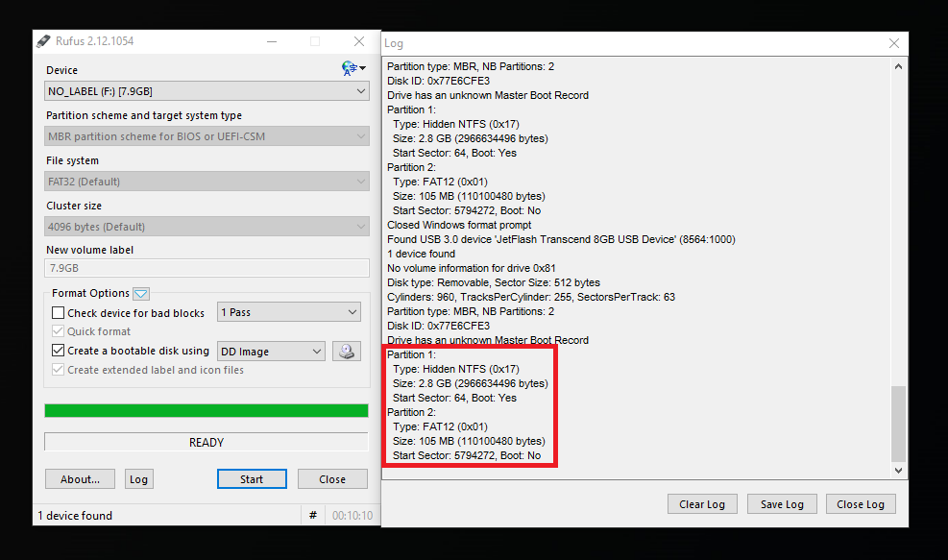Click the About... button
The height and width of the screenshot is (560, 948).
click(x=80, y=479)
